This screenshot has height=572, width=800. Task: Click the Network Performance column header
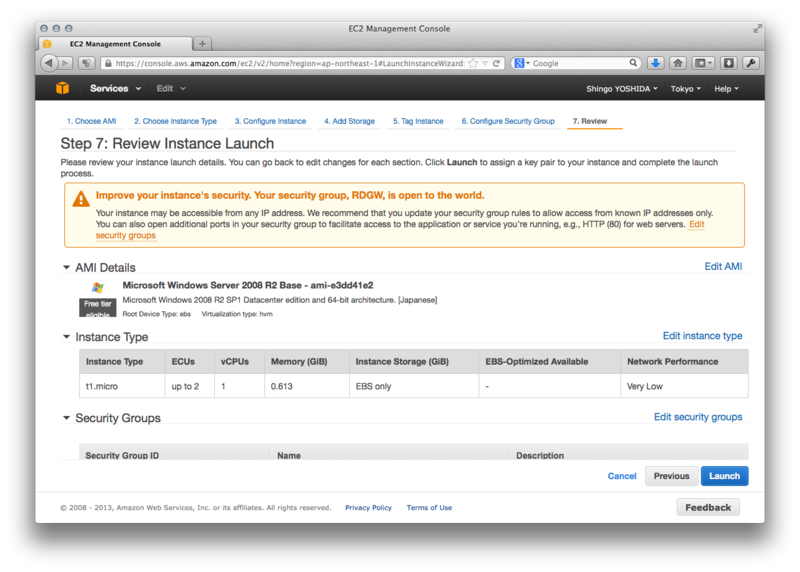click(x=684, y=362)
